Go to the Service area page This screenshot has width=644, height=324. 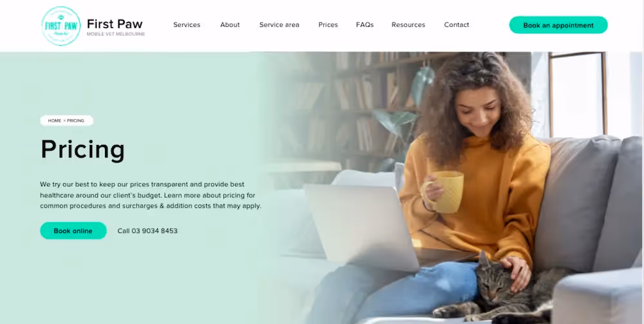(279, 24)
